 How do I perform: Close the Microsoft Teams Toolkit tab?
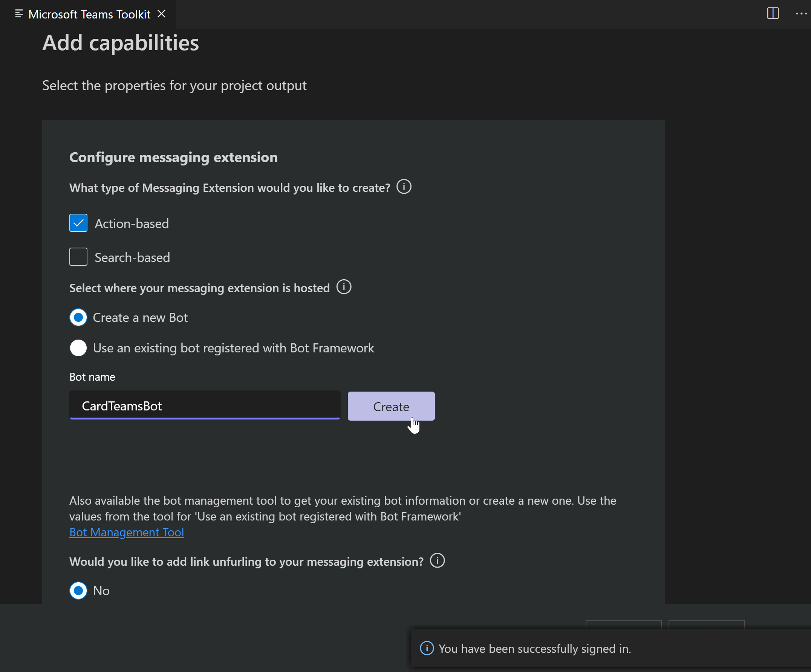[162, 14]
